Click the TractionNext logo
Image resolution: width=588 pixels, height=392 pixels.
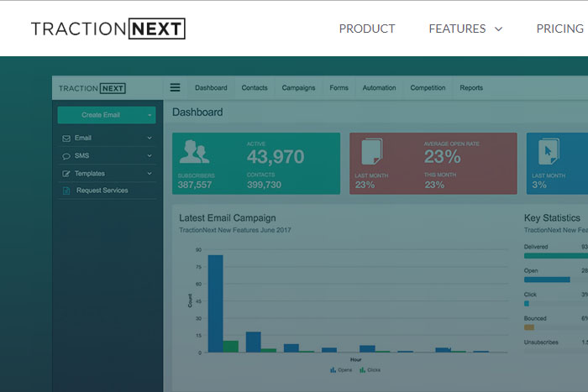pos(108,29)
